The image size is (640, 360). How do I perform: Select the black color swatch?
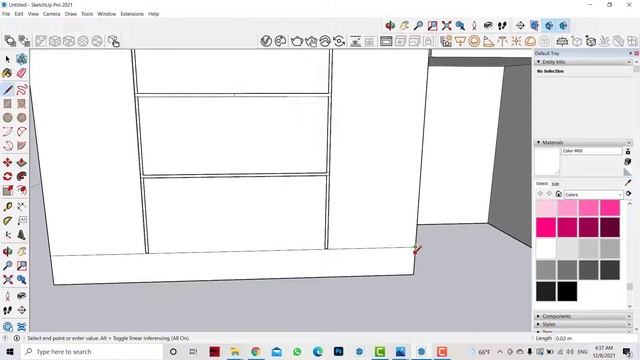pos(567,291)
